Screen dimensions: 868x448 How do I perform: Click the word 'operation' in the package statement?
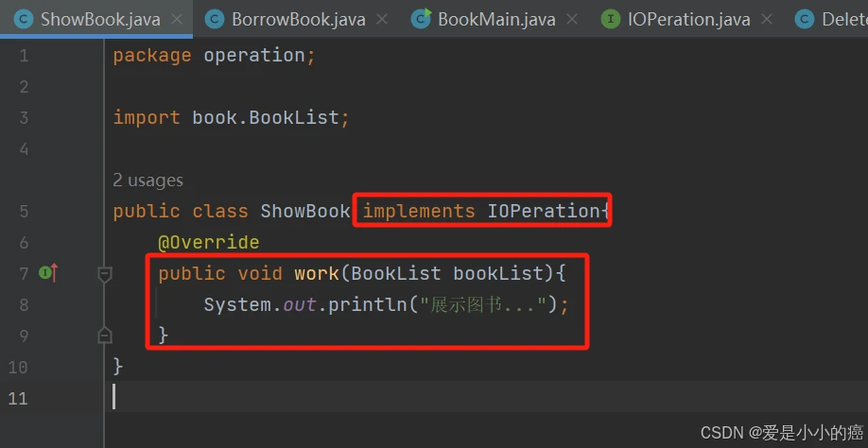[254, 56]
